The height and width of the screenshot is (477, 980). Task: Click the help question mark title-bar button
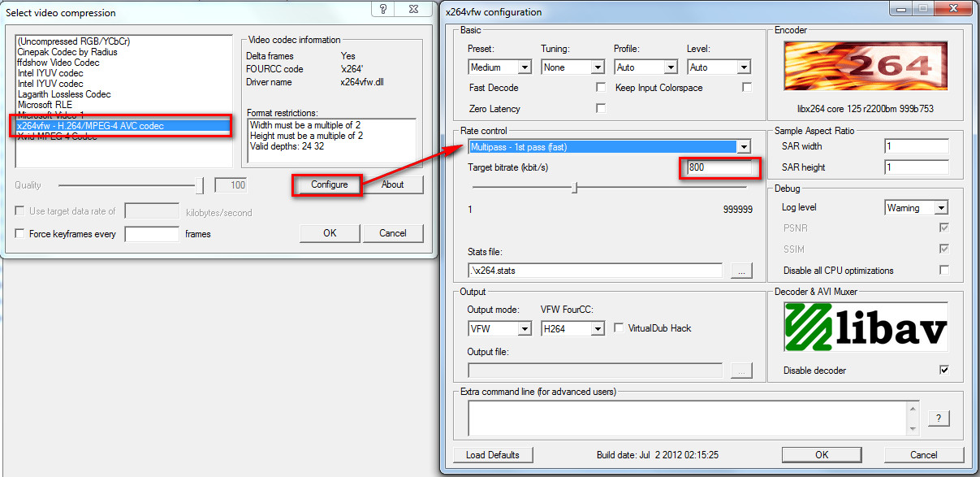(x=383, y=9)
